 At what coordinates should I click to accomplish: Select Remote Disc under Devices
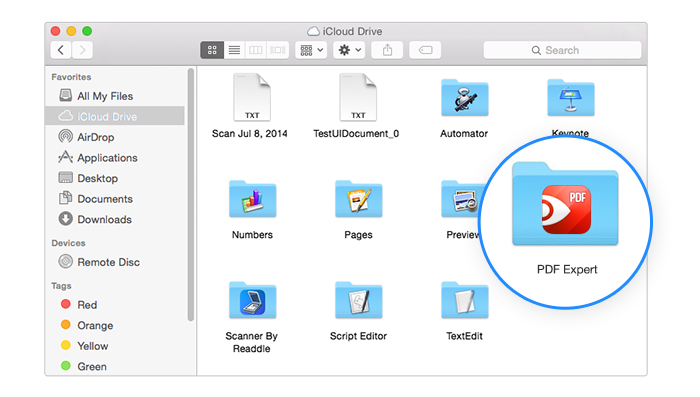tap(115, 262)
